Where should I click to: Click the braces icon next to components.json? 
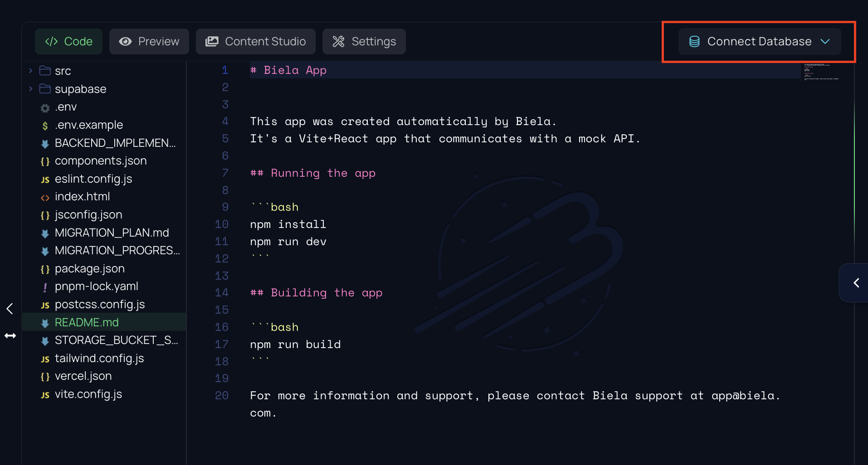[44, 161]
